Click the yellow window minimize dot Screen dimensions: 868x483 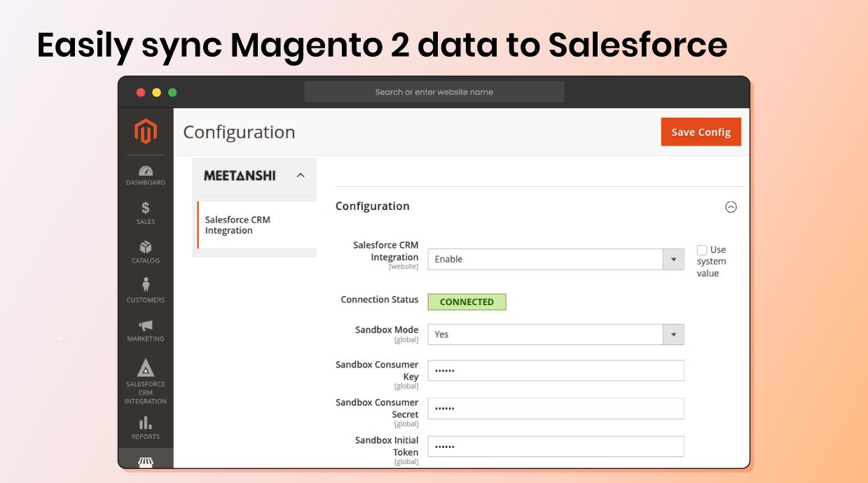coord(157,92)
